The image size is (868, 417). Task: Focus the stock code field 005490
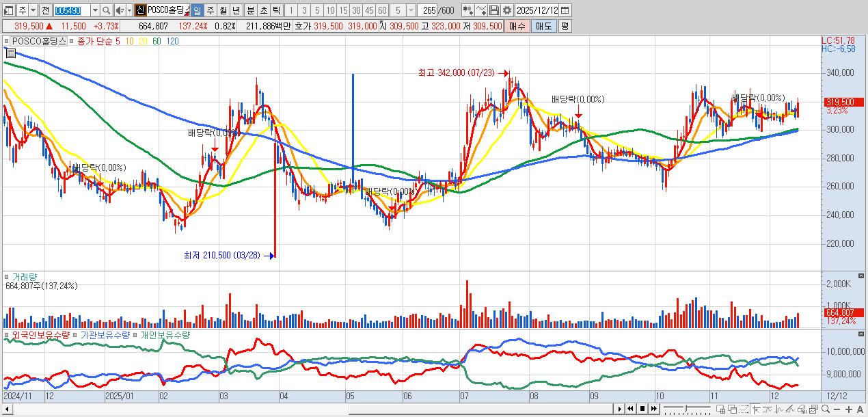point(72,10)
